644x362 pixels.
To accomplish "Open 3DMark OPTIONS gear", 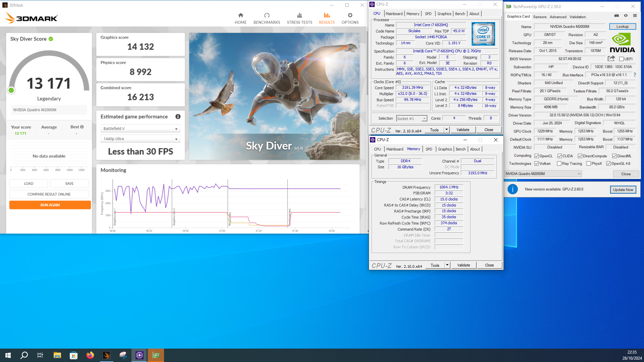I will click(x=350, y=18).
